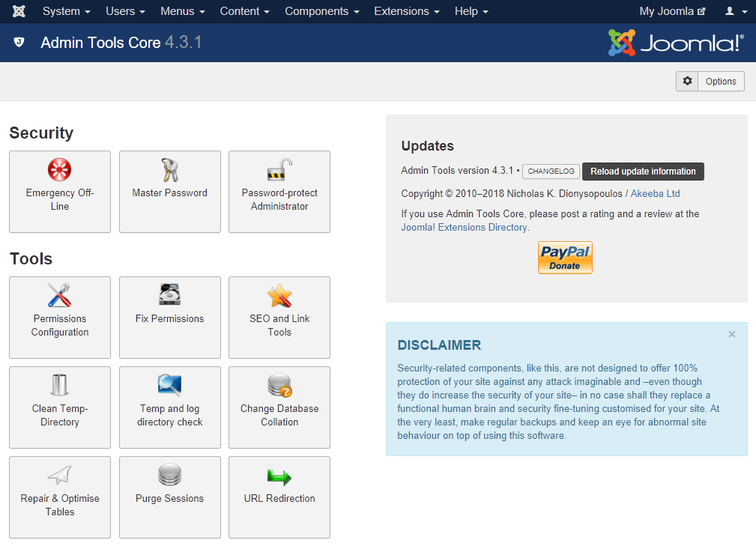Click the Change Database Collation label

coord(279,415)
